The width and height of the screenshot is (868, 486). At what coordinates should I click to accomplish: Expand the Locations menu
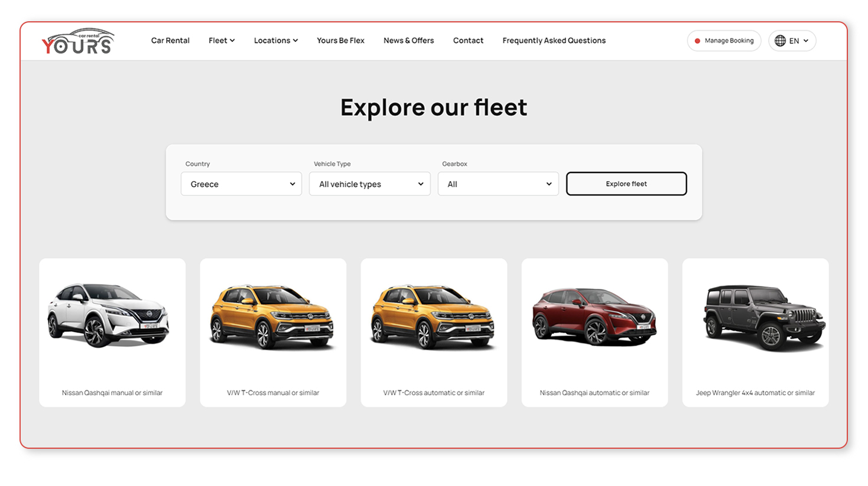(x=276, y=41)
